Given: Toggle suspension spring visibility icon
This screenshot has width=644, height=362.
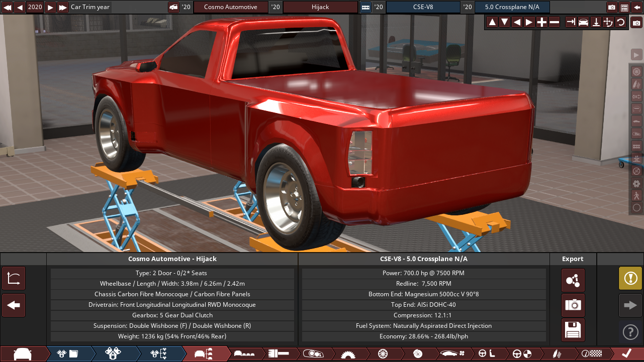Looking at the screenshot, I should click(x=636, y=84).
